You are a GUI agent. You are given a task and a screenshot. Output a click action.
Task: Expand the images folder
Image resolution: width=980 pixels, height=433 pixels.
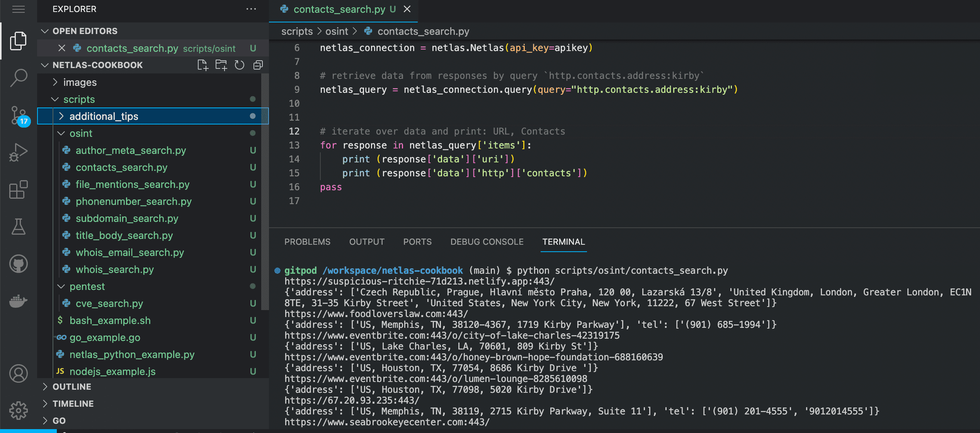tap(80, 82)
